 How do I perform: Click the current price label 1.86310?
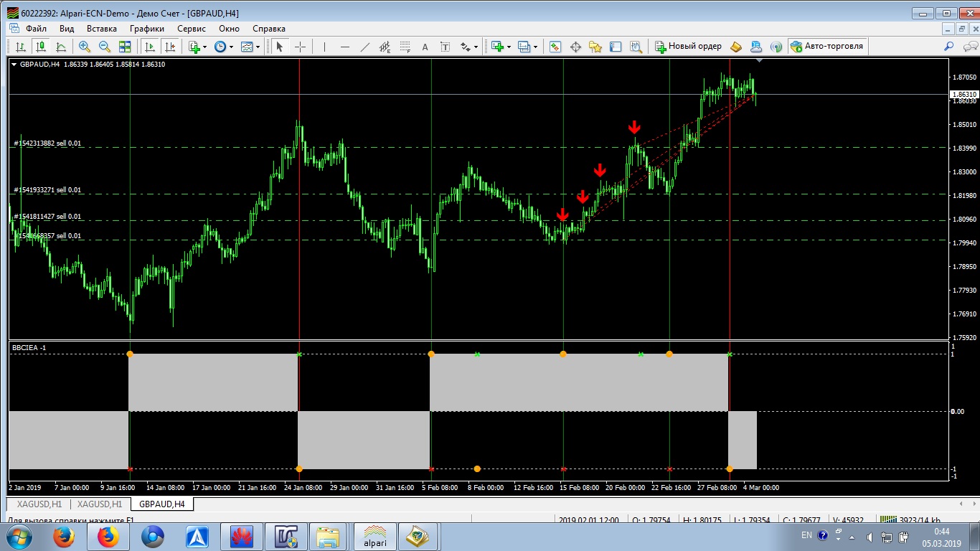963,95
